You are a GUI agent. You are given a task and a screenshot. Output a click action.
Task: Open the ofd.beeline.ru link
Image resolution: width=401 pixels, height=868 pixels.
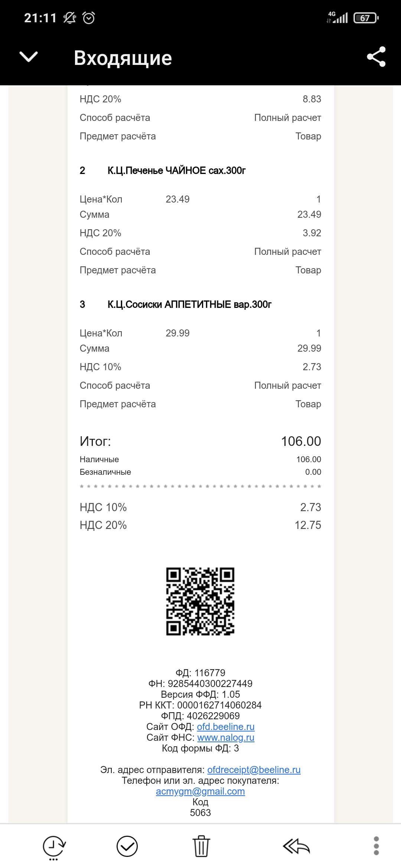tap(226, 727)
